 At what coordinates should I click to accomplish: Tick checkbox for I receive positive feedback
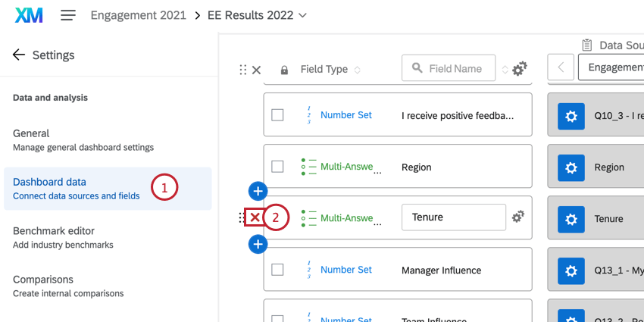pyautogui.click(x=277, y=115)
